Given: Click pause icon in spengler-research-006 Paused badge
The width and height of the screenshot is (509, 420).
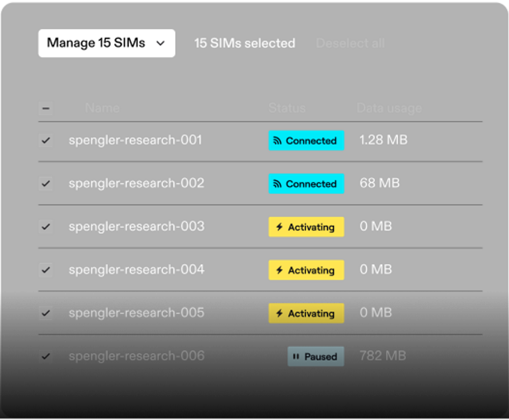Looking at the screenshot, I should click(x=296, y=356).
